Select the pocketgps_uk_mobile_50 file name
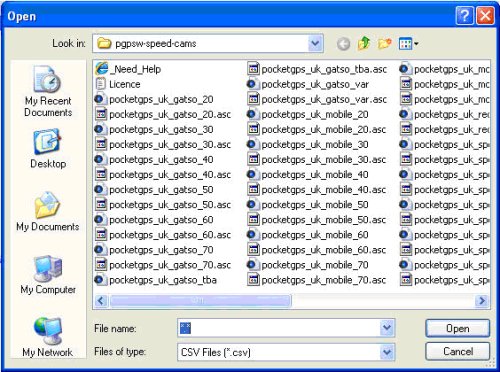The image size is (500, 372). click(314, 205)
